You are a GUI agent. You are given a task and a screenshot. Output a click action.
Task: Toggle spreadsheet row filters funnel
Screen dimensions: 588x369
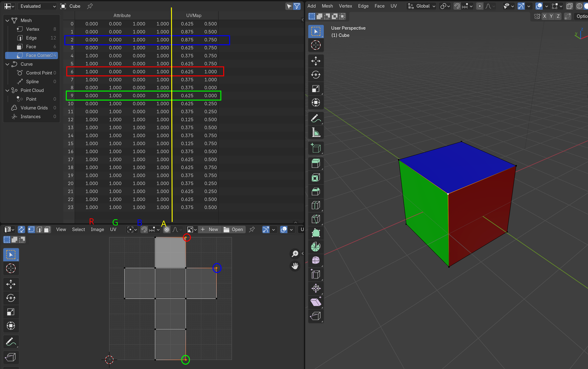(297, 6)
